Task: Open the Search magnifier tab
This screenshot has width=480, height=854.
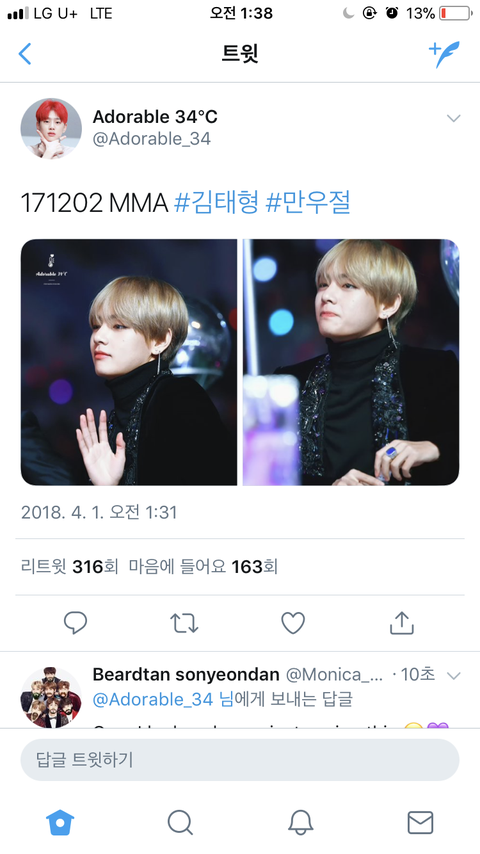Action: click(x=180, y=822)
